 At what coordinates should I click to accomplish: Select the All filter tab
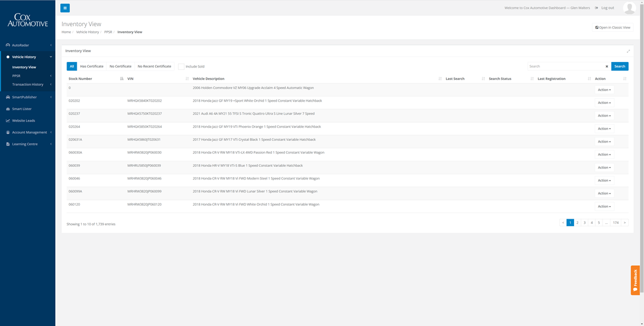[72, 66]
